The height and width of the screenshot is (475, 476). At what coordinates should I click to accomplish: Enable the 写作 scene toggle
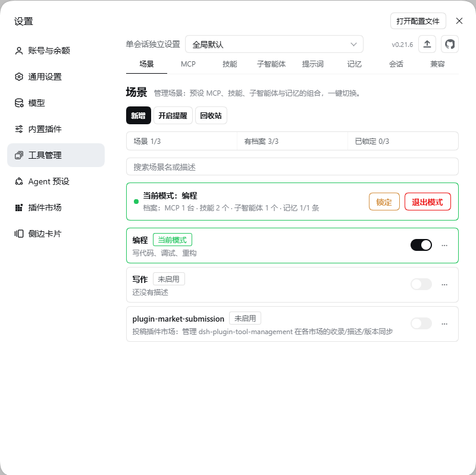pyautogui.click(x=421, y=284)
